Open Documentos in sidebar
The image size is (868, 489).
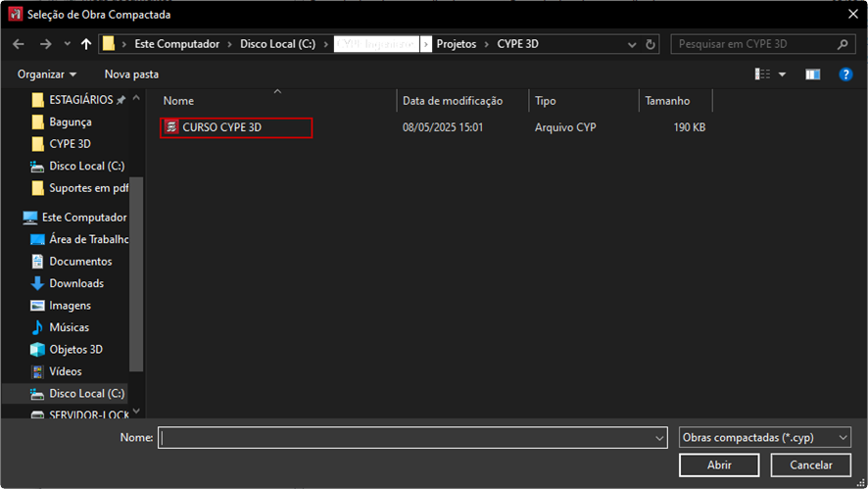coord(80,262)
